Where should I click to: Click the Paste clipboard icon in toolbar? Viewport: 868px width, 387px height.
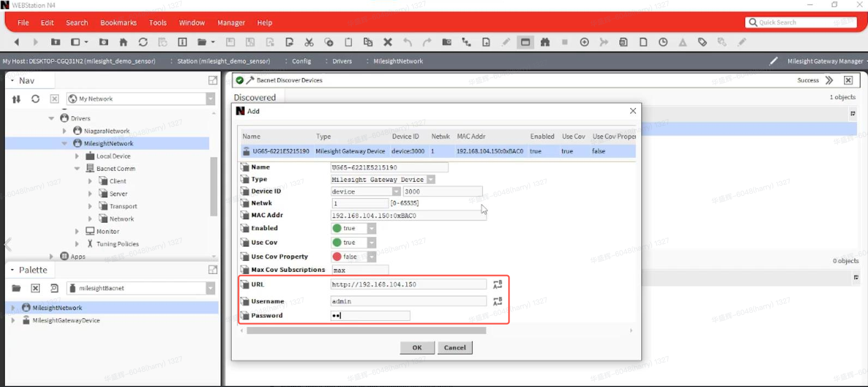(349, 42)
